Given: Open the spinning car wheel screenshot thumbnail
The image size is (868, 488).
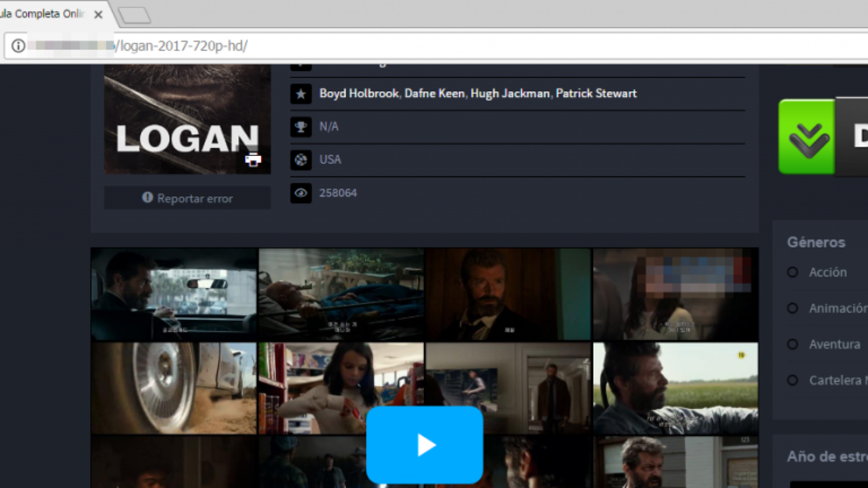Looking at the screenshot, I should [x=174, y=388].
